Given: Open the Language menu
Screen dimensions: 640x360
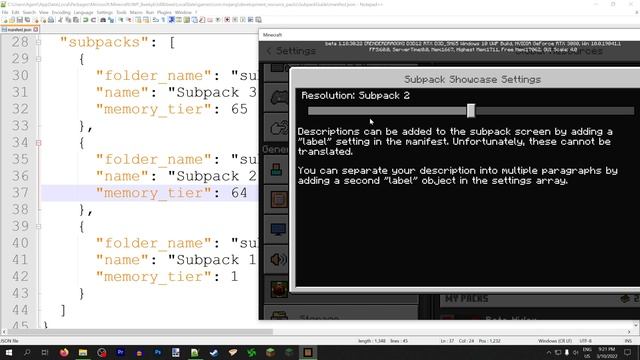Looking at the screenshot, I should click(x=83, y=12).
